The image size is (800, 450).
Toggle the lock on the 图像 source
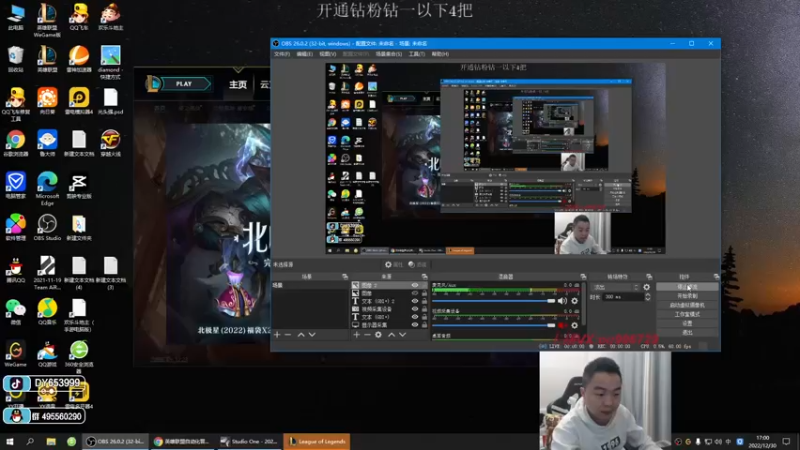424,293
